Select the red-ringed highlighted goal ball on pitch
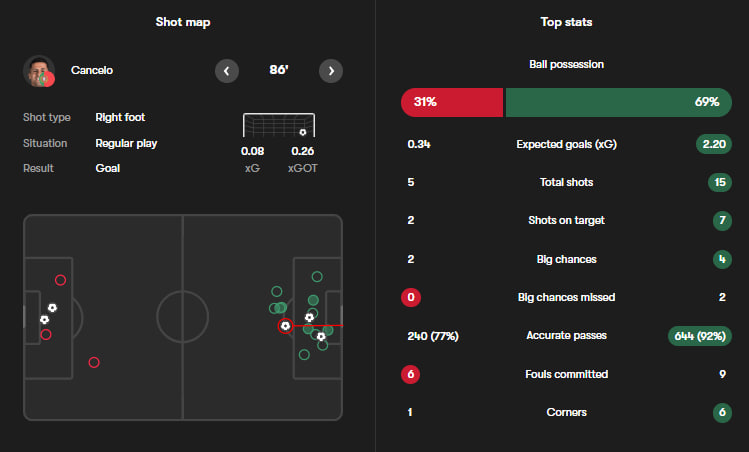 point(285,325)
